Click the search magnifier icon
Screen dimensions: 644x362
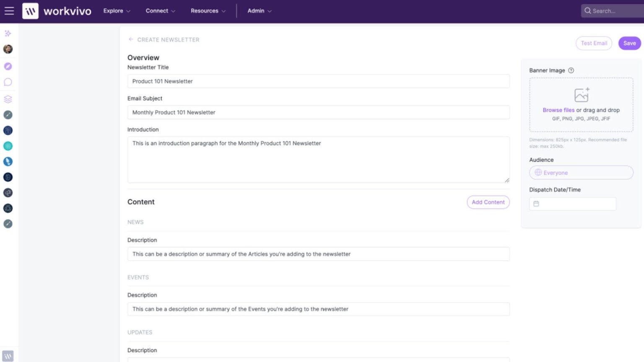[x=588, y=10]
